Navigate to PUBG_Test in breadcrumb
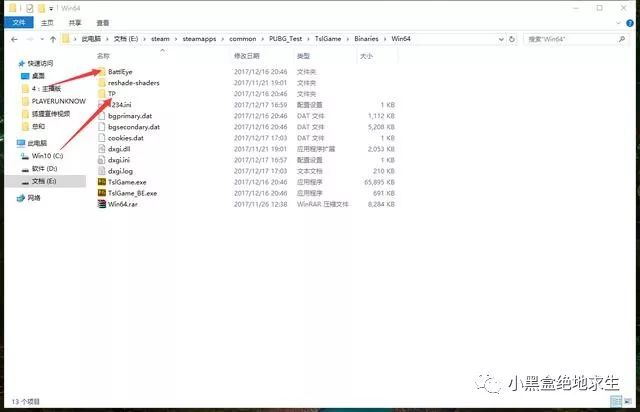This screenshot has height=412, width=640. point(285,39)
